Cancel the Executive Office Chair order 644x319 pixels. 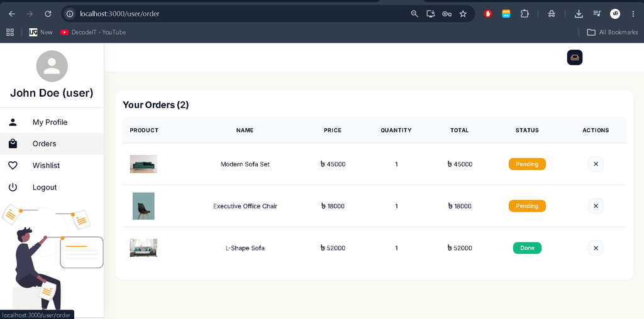(596, 206)
